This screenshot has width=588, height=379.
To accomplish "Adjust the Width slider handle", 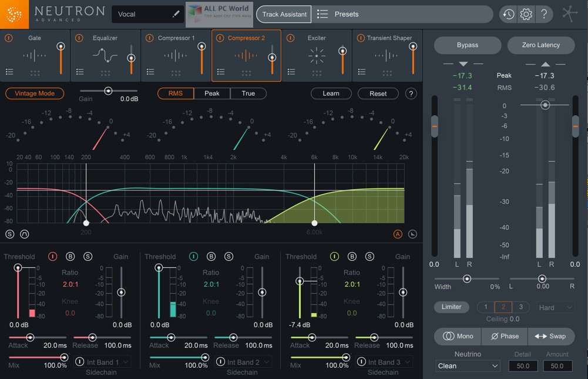I will point(467,279).
